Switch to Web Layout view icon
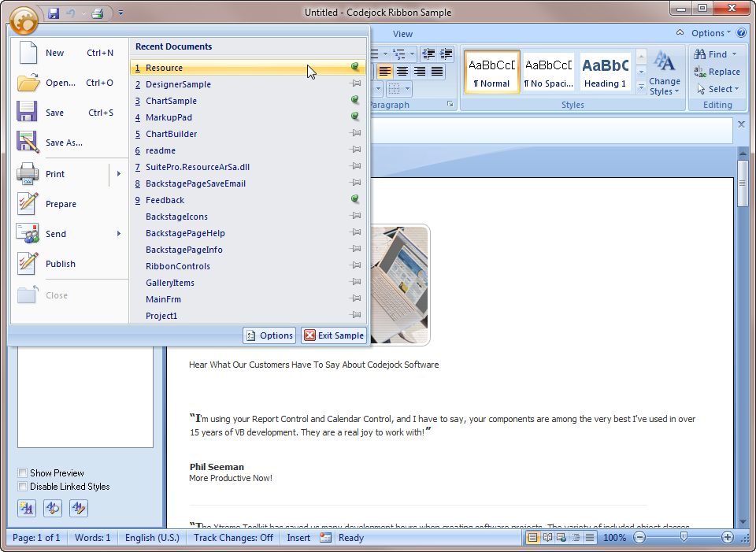This screenshot has width=756, height=552. (561, 537)
